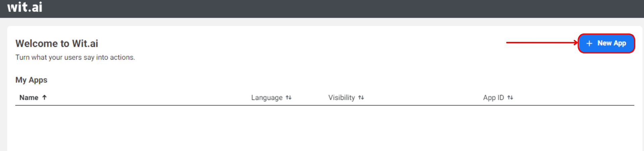Click the plus icon on New App
The height and width of the screenshot is (151, 644).
pyautogui.click(x=589, y=43)
